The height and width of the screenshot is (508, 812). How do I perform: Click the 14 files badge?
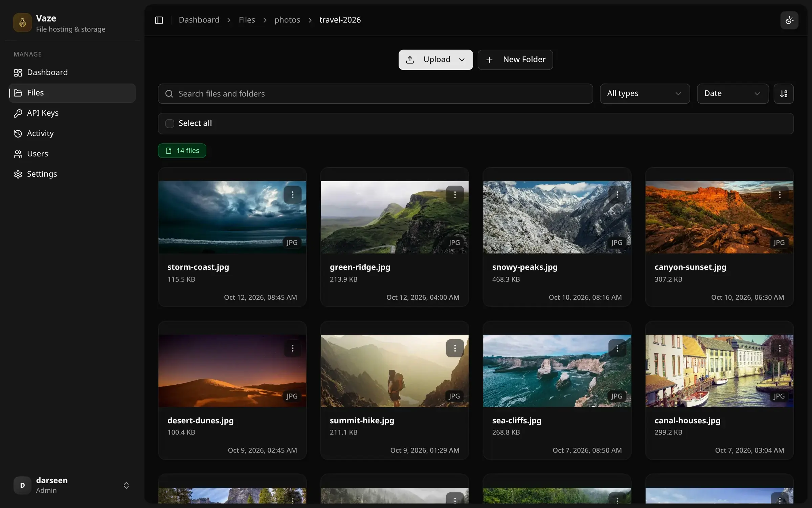(x=182, y=151)
